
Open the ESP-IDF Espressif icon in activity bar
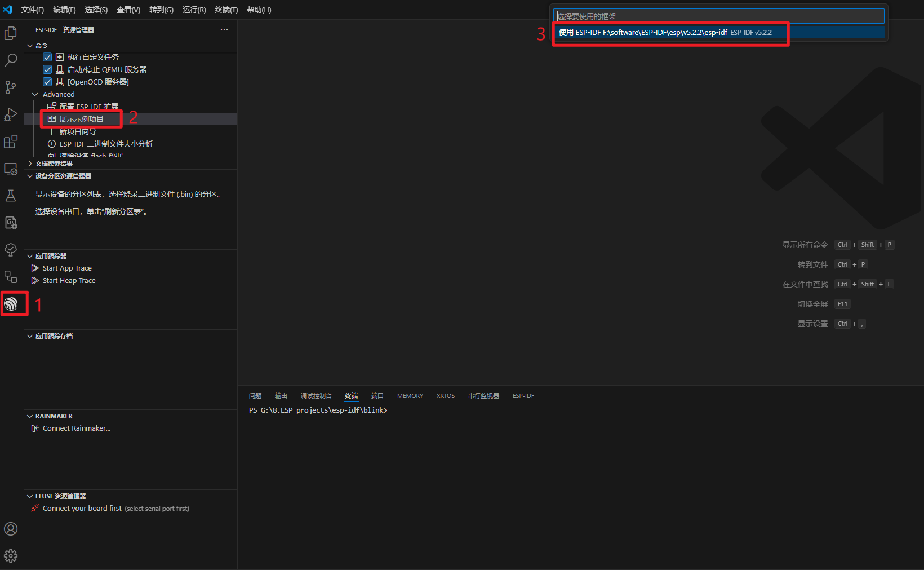point(11,304)
